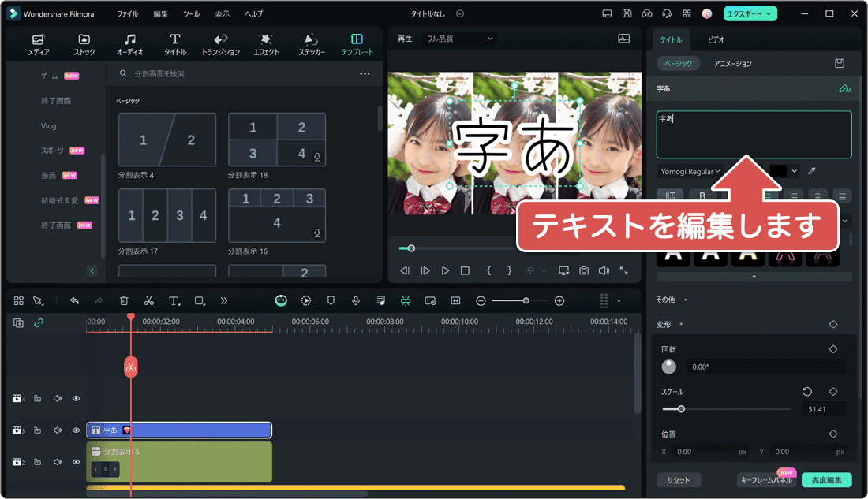Image resolution: width=868 pixels, height=499 pixels.
Task: Open the voiceover recording microphone tool
Action: 354,300
